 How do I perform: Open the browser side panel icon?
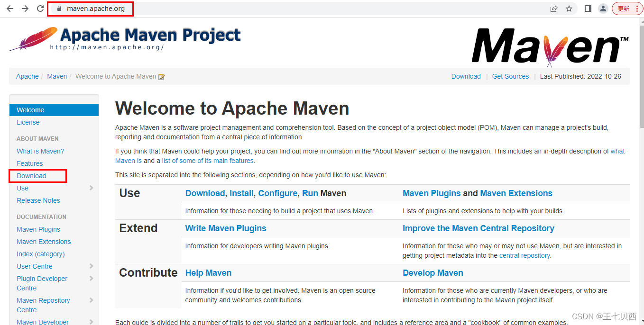(x=588, y=9)
